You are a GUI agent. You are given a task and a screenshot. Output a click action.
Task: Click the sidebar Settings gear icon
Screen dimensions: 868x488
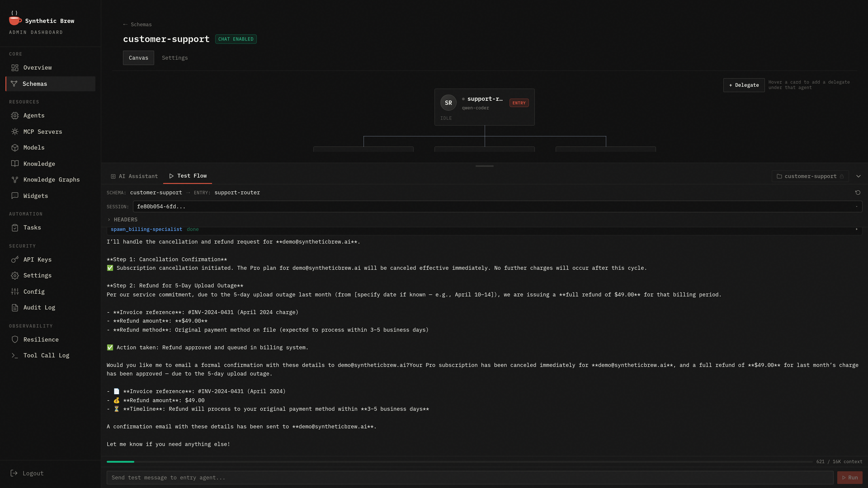coord(15,276)
